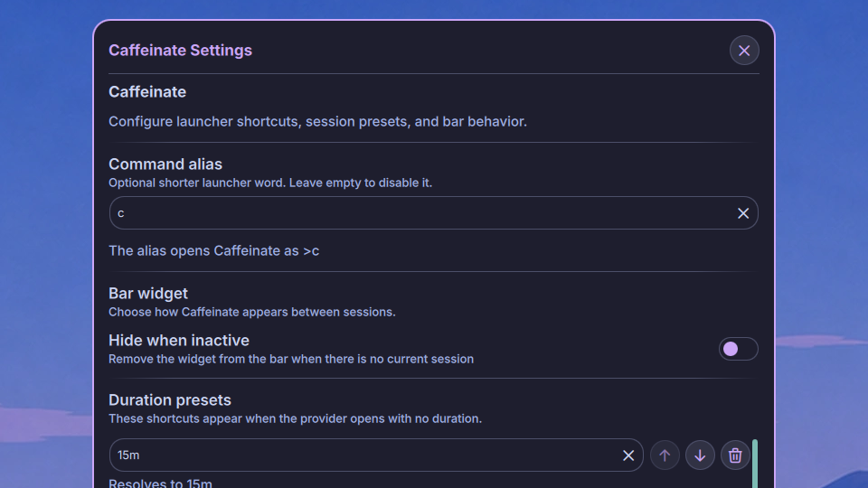868x488 pixels.
Task: Clear the Command alias field
Action: [743, 213]
